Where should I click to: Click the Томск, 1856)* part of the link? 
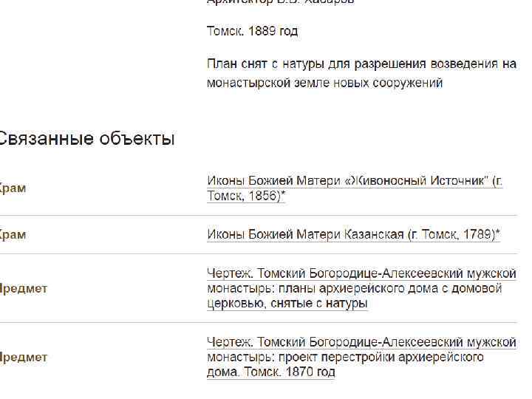(246, 196)
